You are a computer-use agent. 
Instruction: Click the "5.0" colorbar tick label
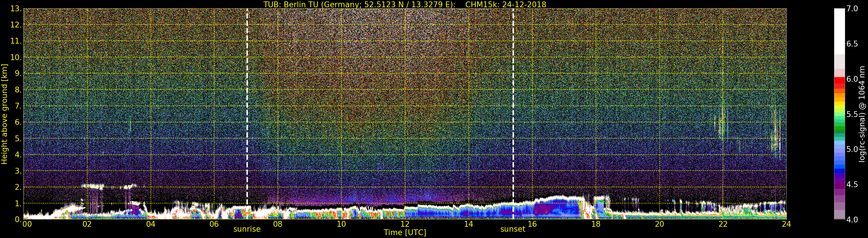click(852, 149)
